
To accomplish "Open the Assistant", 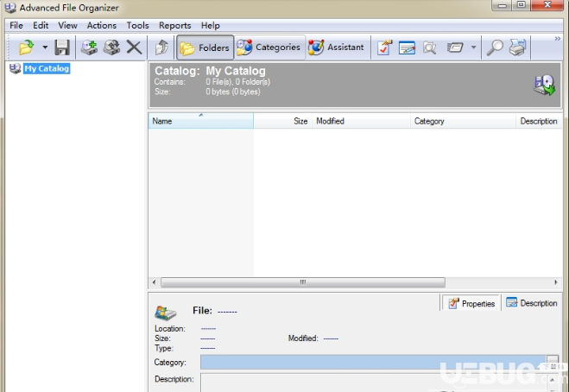I will [336, 47].
